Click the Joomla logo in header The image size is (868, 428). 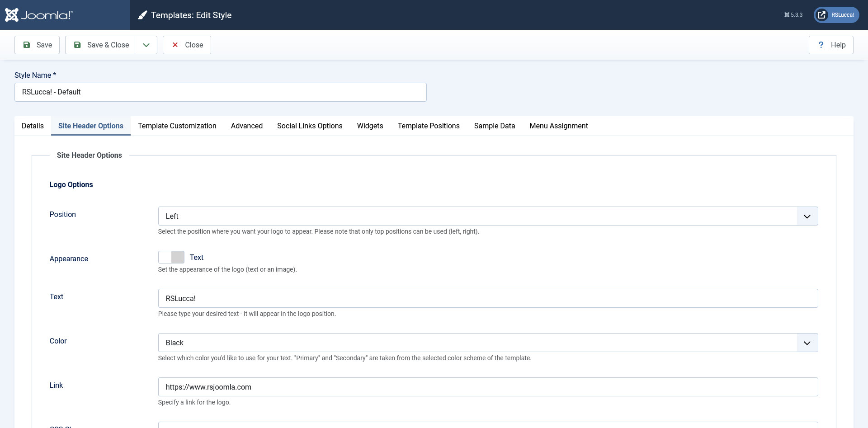click(38, 15)
